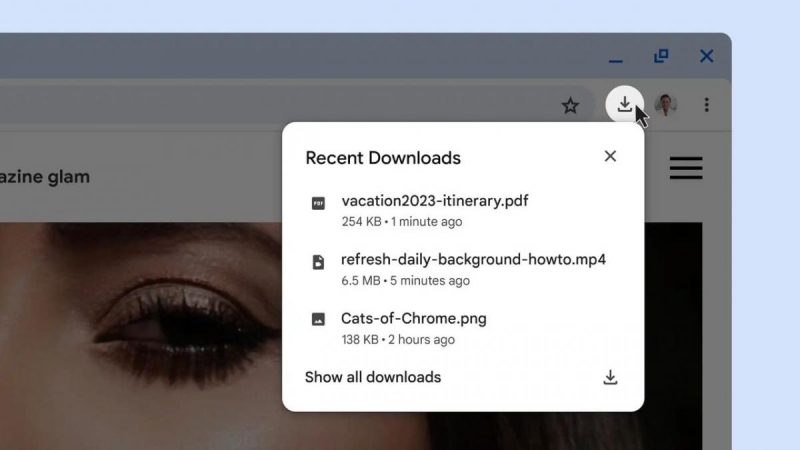Click Show all downloads
The width and height of the screenshot is (800, 450).
[373, 377]
